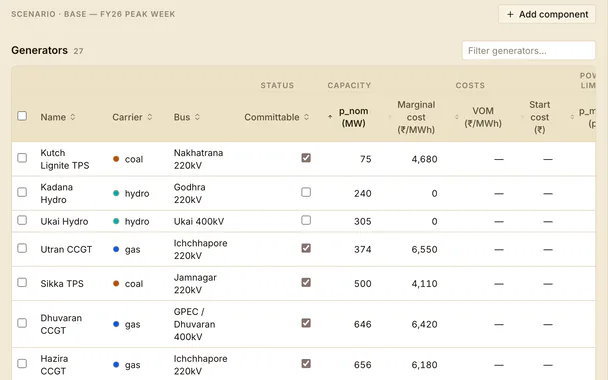Open the Kutch Lignite TPS generator name
The width and height of the screenshot is (608, 380).
click(x=65, y=159)
